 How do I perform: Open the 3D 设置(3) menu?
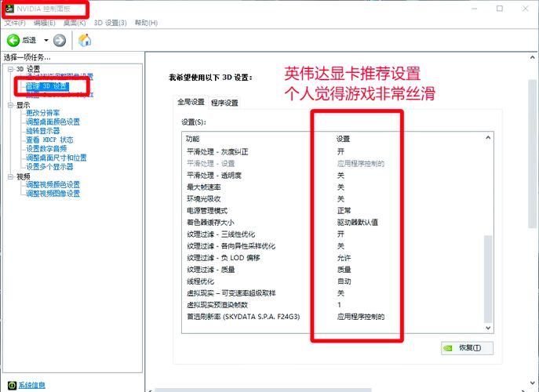click(x=110, y=23)
